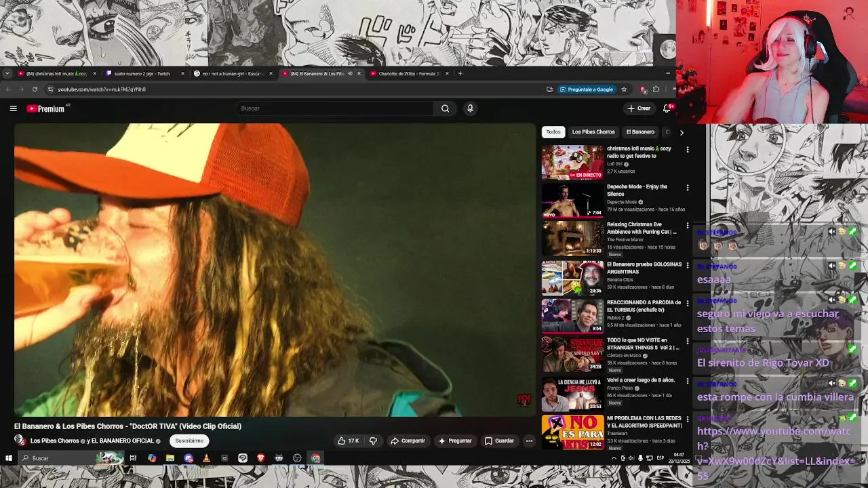
Task: Open install/cast icon in address bar
Action: pos(549,89)
